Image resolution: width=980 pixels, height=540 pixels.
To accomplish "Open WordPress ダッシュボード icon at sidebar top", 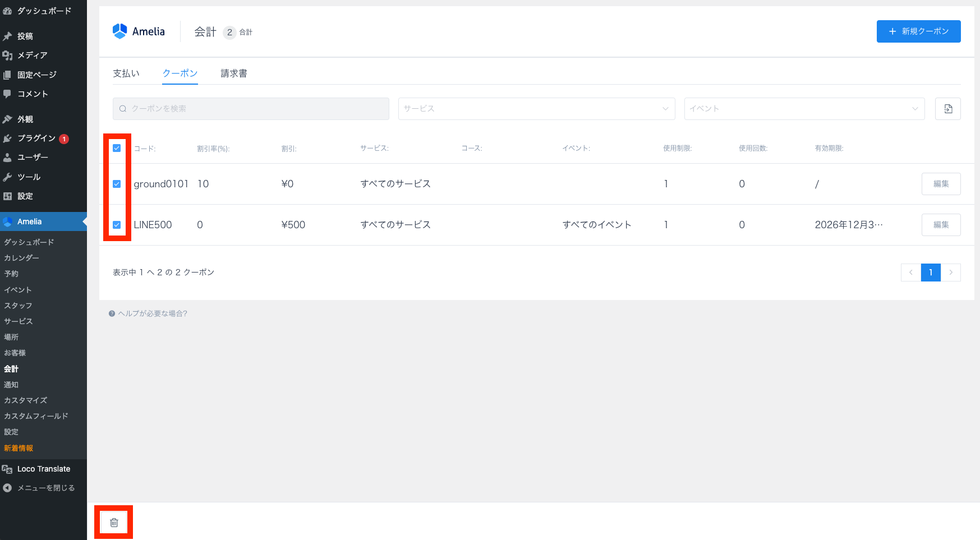I will (x=7, y=11).
